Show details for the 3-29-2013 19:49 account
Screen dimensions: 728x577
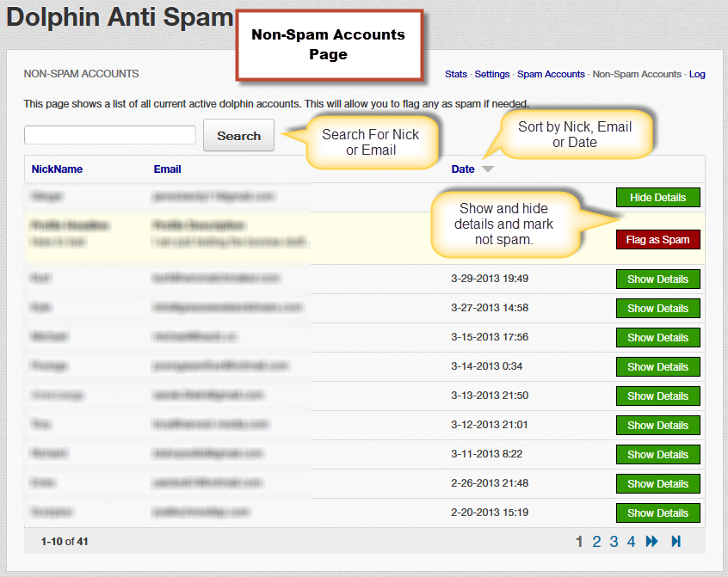point(658,279)
